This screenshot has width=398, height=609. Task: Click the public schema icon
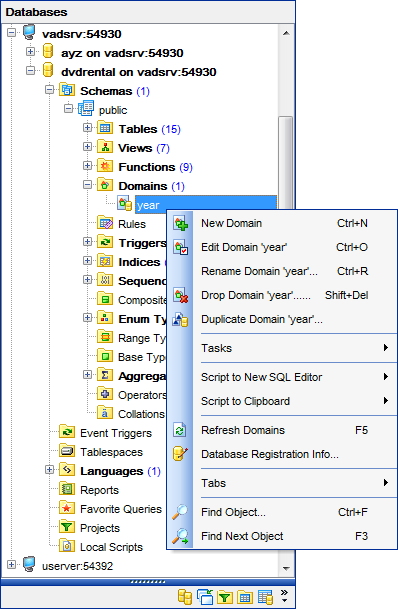click(86, 108)
